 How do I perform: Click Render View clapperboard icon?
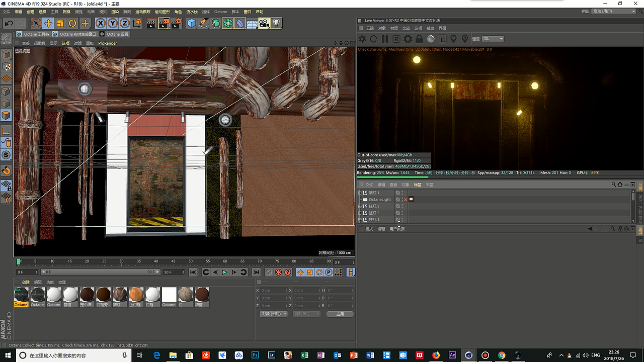coord(151,23)
